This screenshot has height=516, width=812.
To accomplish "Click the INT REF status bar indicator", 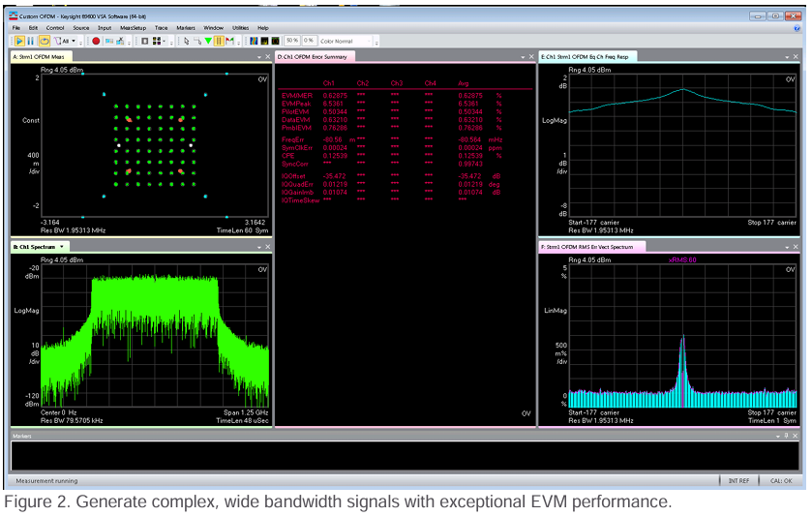I will click(x=738, y=481).
